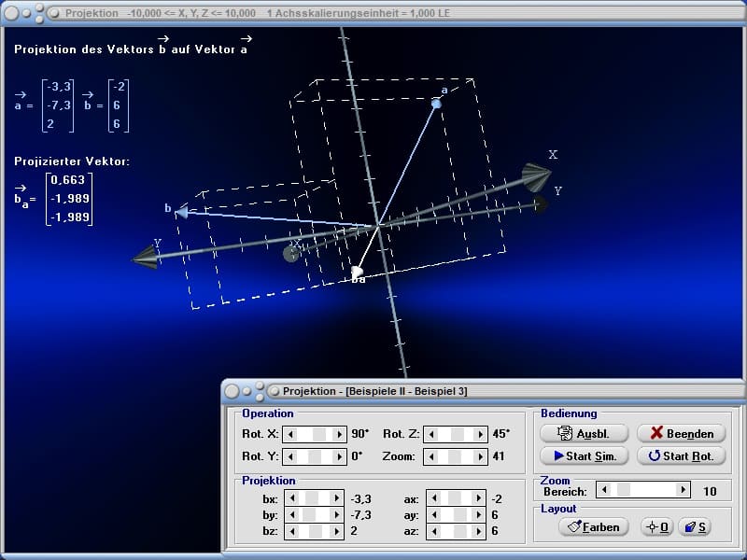
Task: Decrease bz using its left arrow
Action: point(292,531)
